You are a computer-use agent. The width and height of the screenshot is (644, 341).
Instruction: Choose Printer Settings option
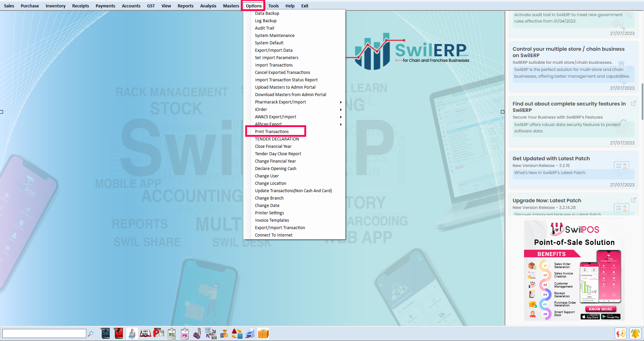pos(269,213)
